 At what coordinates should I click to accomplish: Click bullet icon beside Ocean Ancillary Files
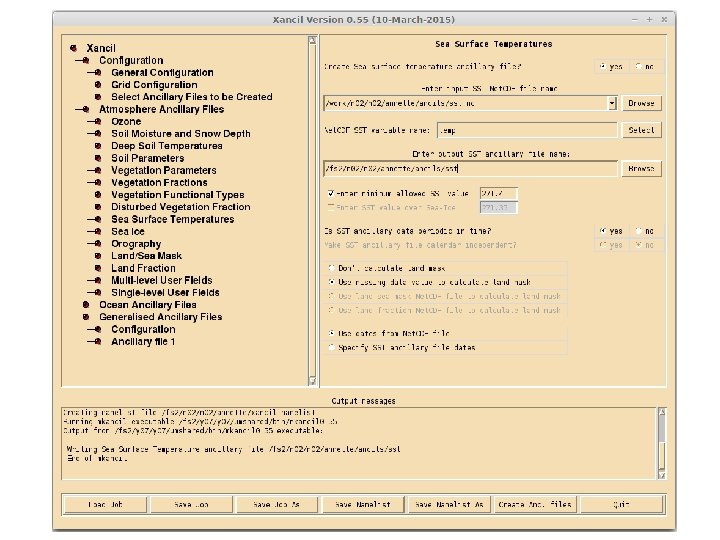coord(86,305)
